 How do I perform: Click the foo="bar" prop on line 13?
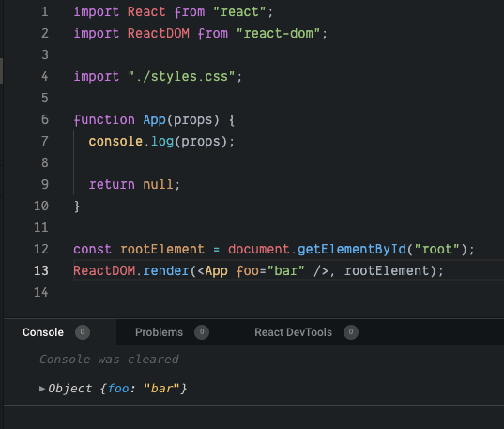270,270
